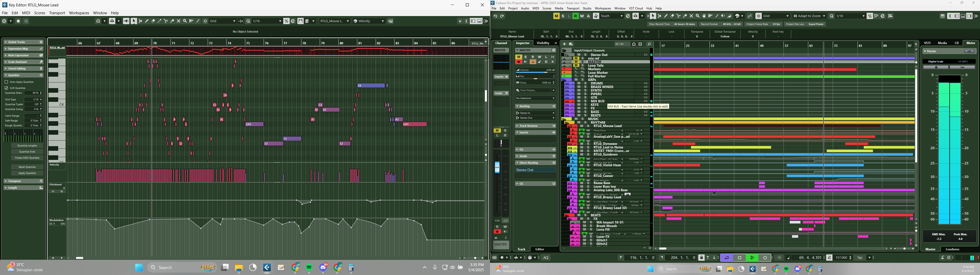Click the Freeze MIDI Quantize button

tap(27, 158)
